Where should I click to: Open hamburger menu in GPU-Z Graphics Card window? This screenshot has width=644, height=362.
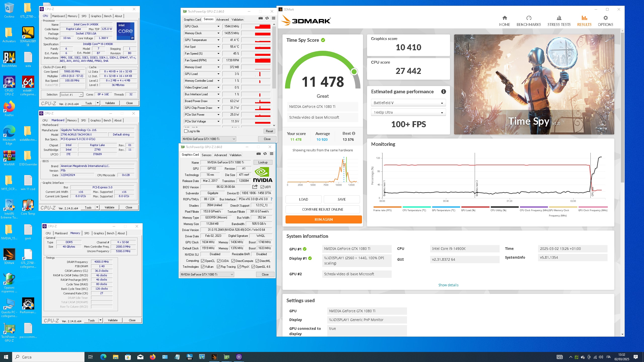271,154
